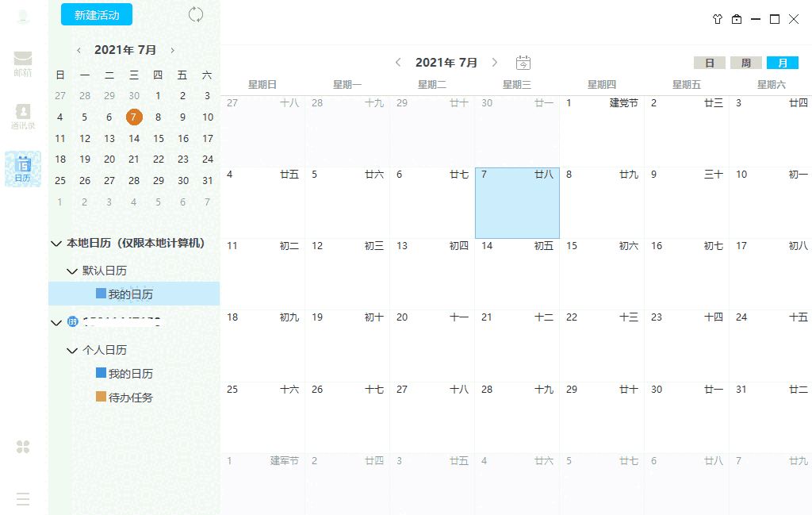
Task: Go to next month with the right arrow
Action: point(494,62)
